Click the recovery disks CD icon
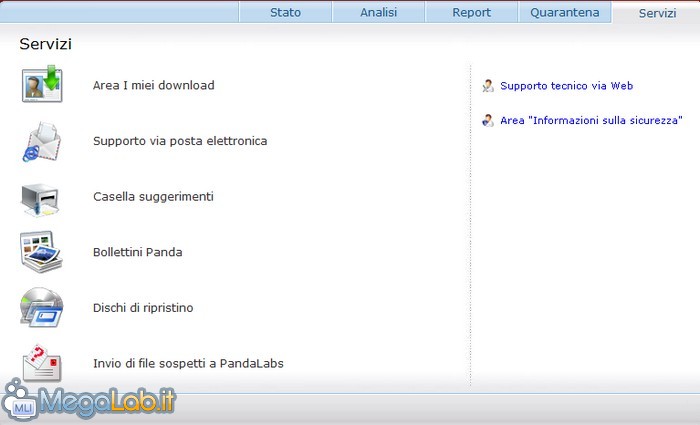 point(42,307)
